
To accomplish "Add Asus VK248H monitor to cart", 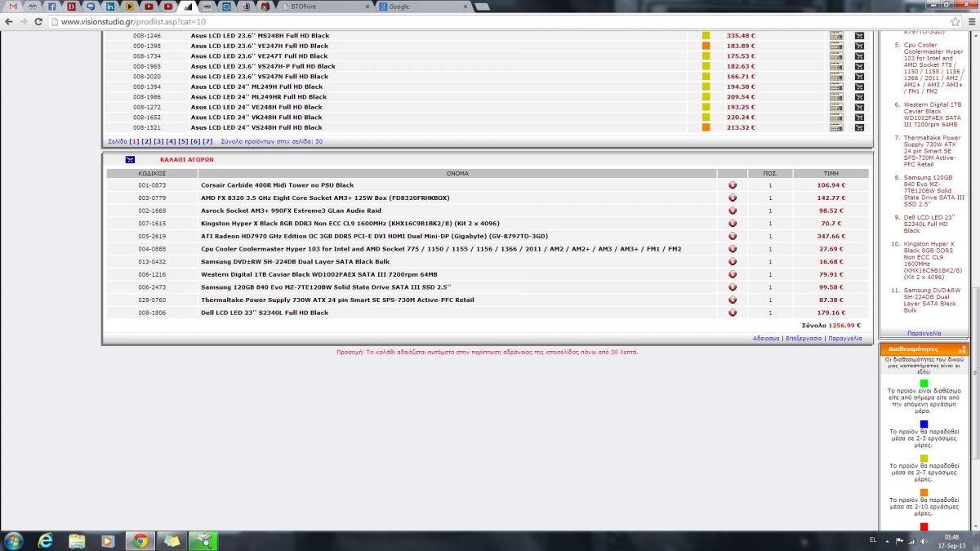I will point(859,118).
